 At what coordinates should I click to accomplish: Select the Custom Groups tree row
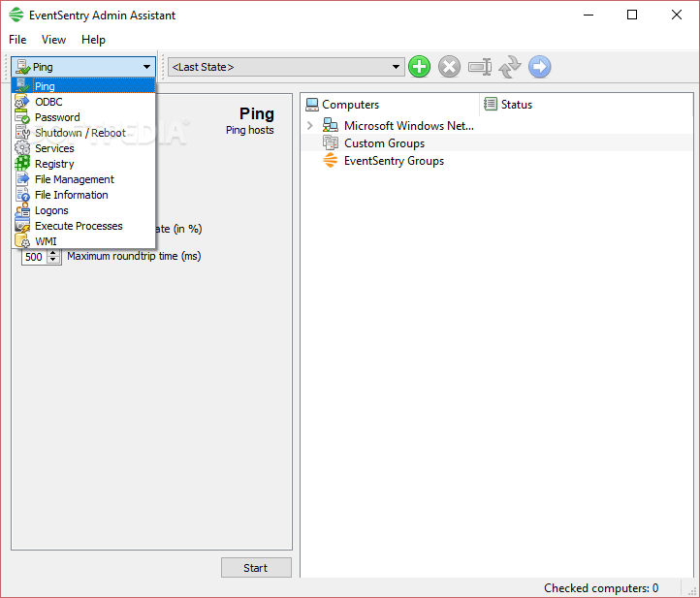496,142
